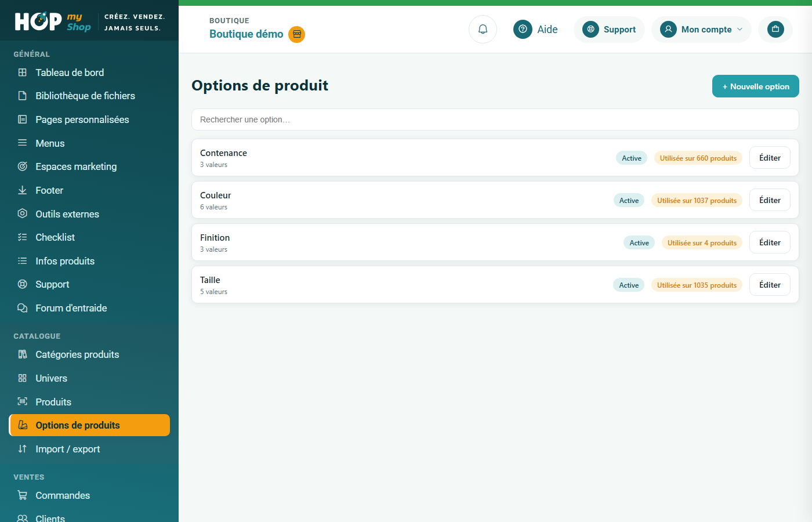Click the Espaces marketing target icon
Screen dimensions: 812x522
(23, 166)
